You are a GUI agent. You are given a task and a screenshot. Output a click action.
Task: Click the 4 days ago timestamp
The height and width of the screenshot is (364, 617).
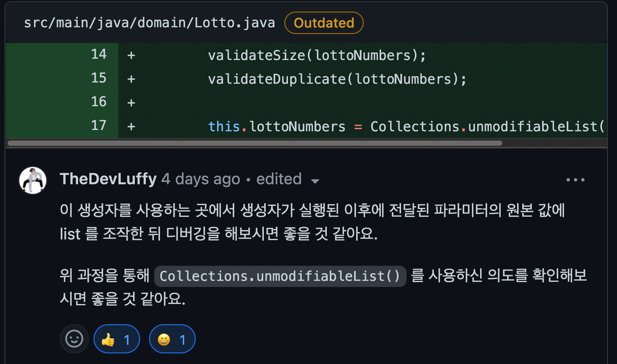click(201, 179)
